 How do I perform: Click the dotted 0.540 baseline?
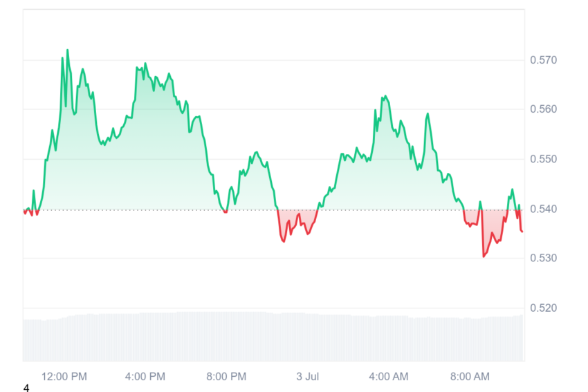point(274,210)
